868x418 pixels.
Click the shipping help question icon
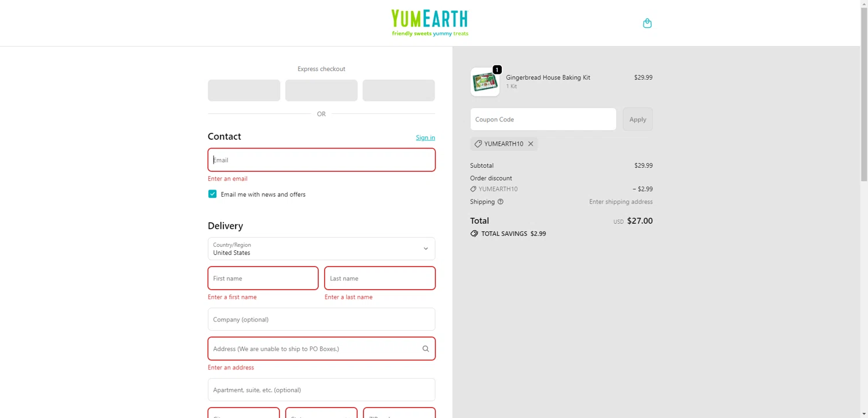pyautogui.click(x=501, y=202)
